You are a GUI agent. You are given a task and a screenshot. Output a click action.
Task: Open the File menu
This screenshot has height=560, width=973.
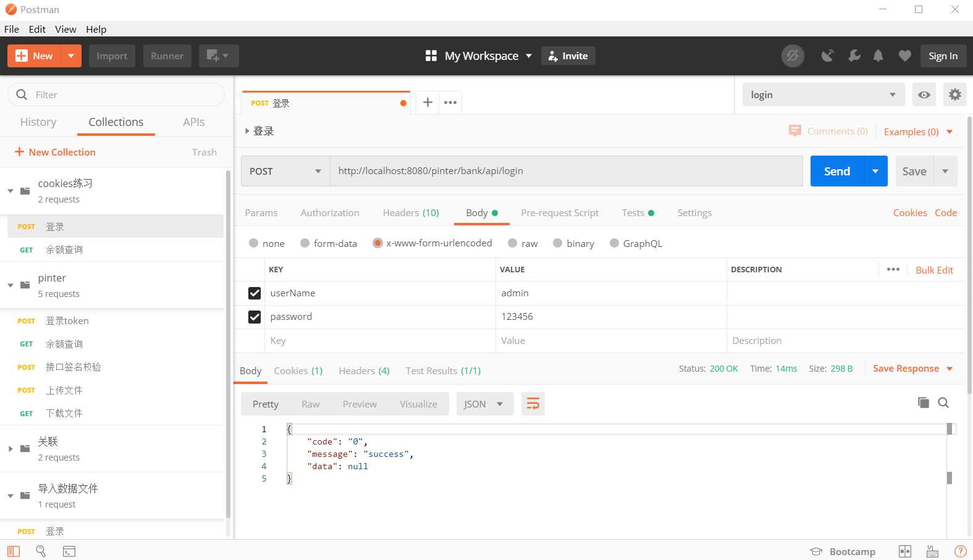(x=12, y=29)
